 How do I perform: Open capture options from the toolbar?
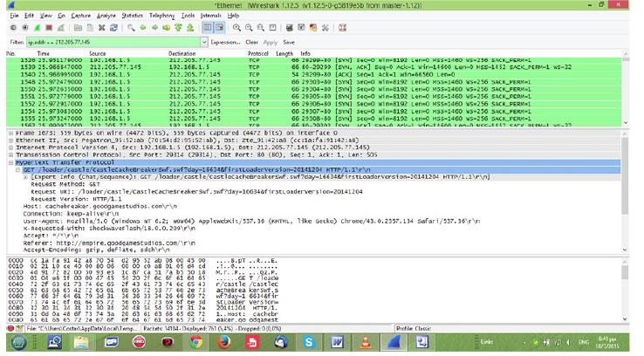tap(25, 28)
